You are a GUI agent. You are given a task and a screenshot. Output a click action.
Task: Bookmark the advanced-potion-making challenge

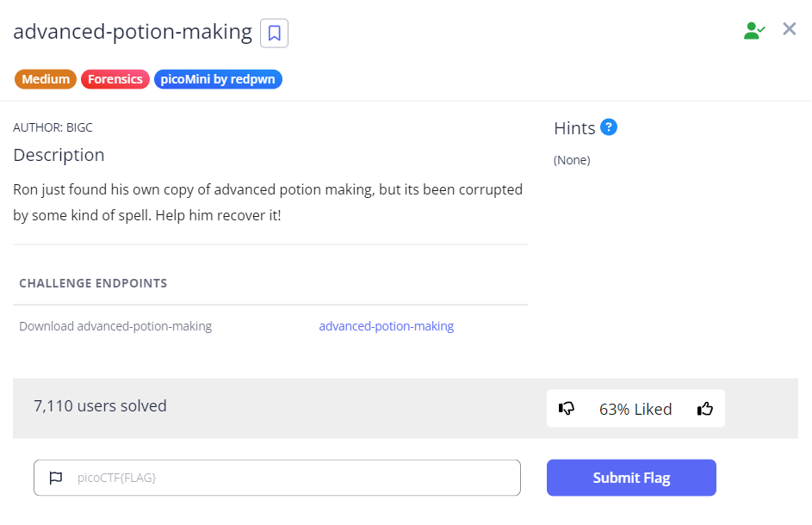(x=274, y=34)
